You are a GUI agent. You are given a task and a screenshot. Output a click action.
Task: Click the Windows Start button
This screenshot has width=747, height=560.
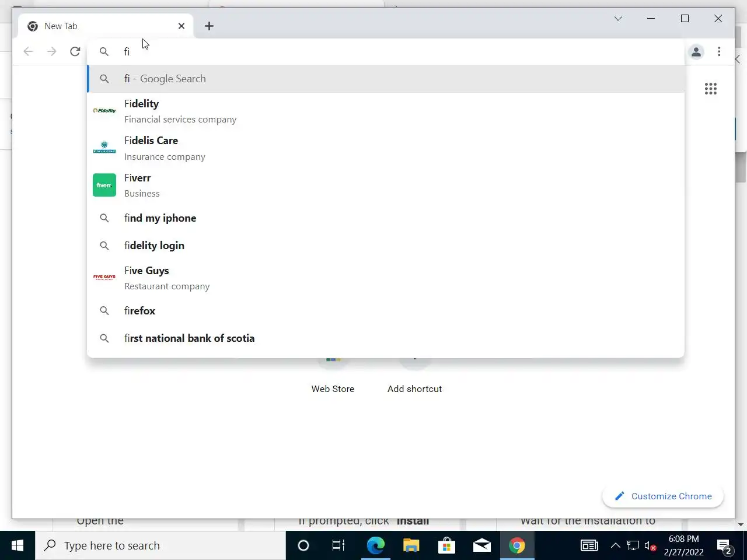(x=18, y=545)
